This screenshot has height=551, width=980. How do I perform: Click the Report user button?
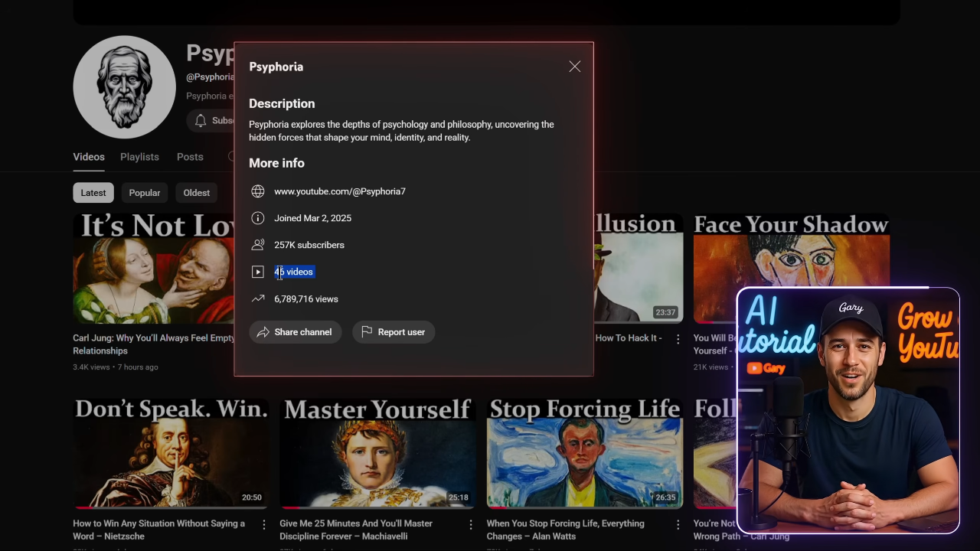[394, 332]
